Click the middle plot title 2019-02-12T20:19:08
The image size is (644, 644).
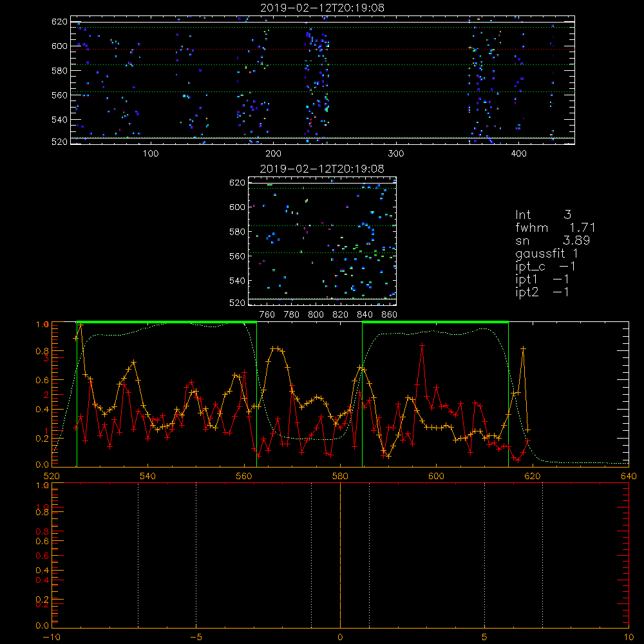[322, 169]
